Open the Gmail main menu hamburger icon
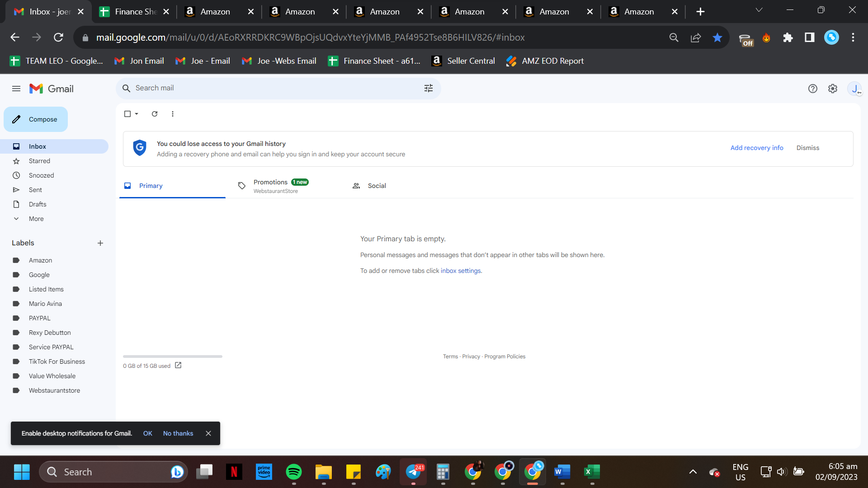Image resolution: width=868 pixels, height=488 pixels. (x=16, y=89)
